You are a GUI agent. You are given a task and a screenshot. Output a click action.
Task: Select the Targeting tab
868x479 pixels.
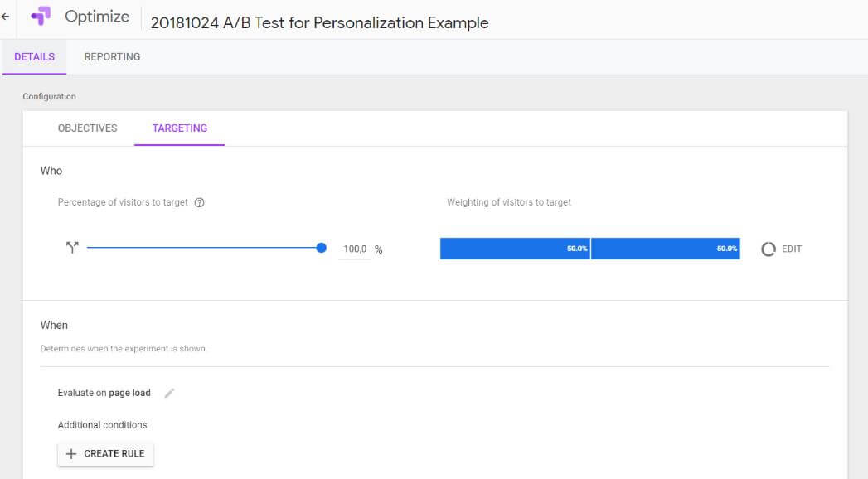tap(180, 128)
